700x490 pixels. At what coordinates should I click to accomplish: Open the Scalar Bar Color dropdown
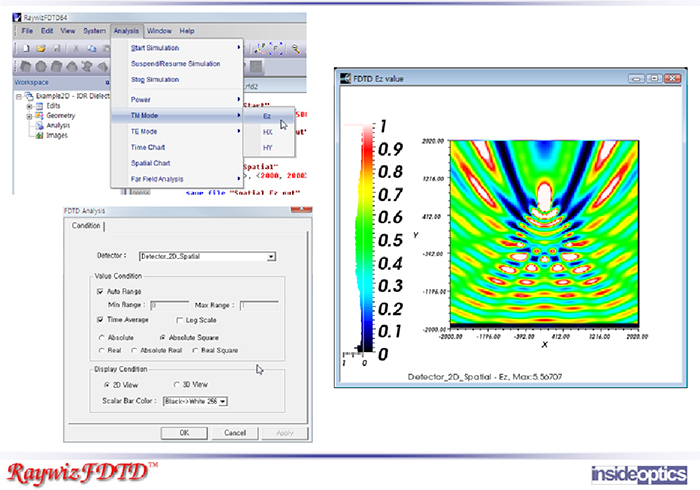coord(223,401)
